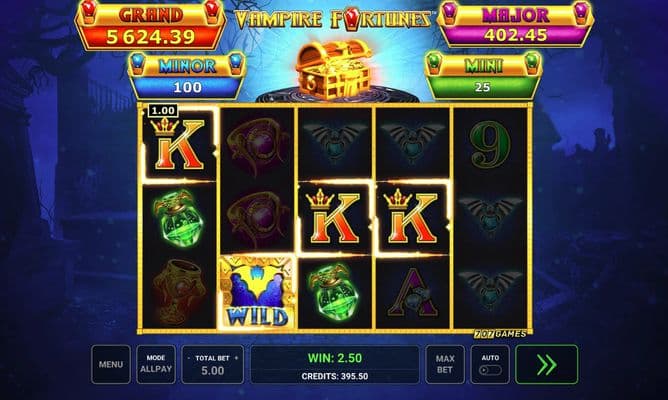668x400 pixels.
Task: Open the MENU button
Action: [111, 364]
